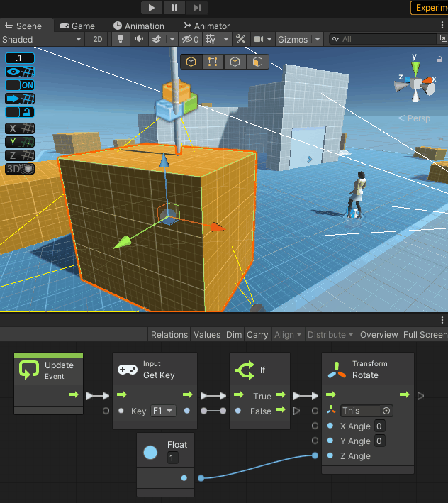This screenshot has height=503, width=448.
Task: Click the Float value input field
Action: point(172,458)
